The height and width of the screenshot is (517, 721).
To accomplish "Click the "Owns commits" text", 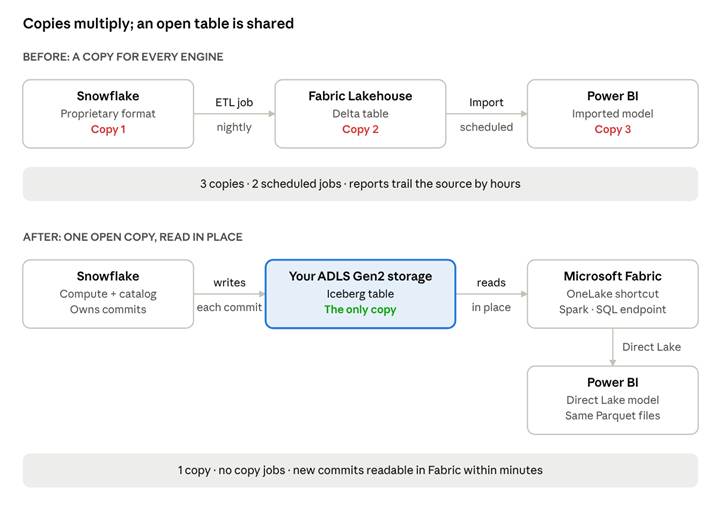I will [x=108, y=310].
